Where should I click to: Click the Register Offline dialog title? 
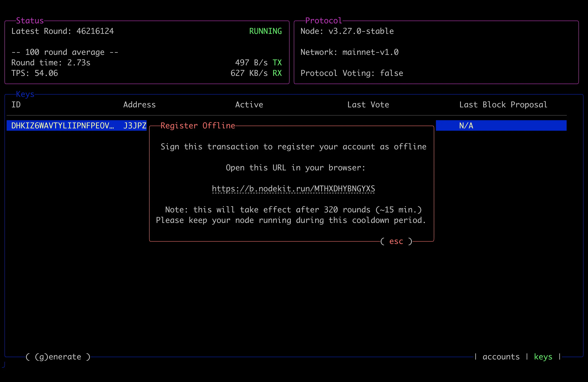tap(197, 125)
